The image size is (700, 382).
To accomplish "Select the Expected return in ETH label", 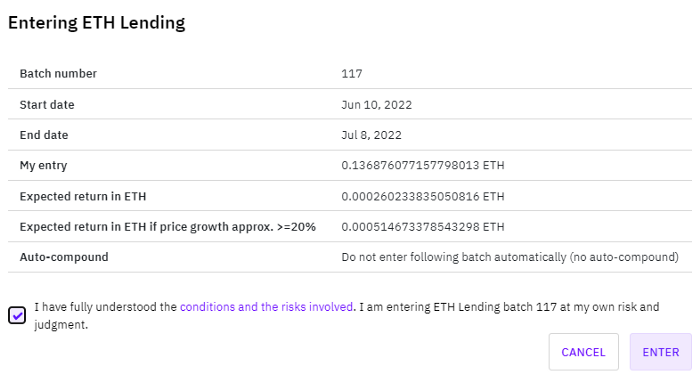I will point(83,196).
